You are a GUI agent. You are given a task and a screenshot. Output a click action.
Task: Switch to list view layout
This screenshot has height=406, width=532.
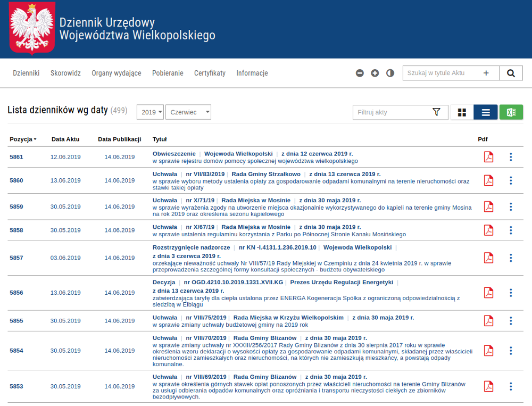point(485,112)
